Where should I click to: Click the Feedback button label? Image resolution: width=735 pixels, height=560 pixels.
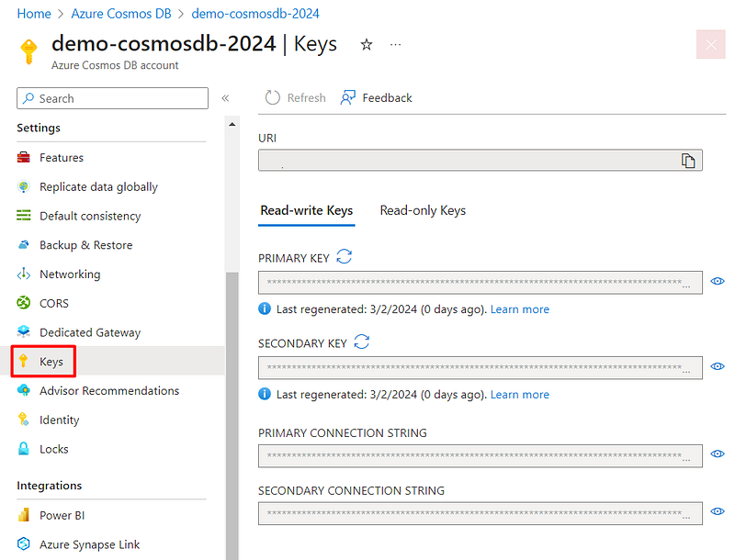387,98
